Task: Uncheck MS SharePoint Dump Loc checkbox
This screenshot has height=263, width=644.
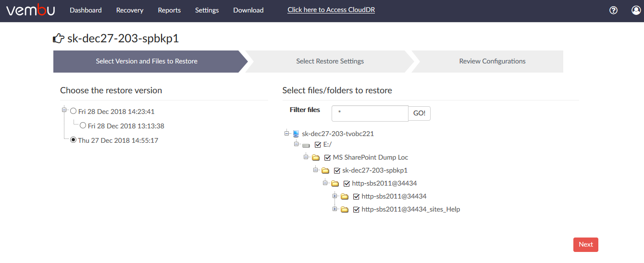Action: [327, 157]
